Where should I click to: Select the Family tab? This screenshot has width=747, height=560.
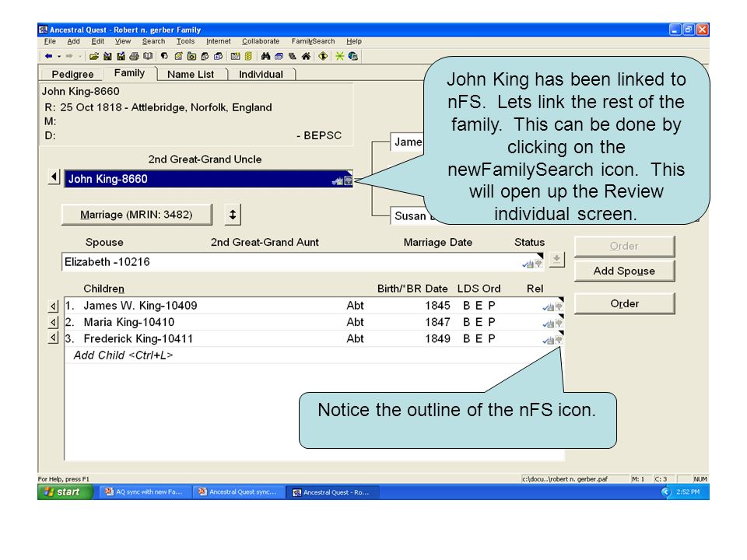129,73
